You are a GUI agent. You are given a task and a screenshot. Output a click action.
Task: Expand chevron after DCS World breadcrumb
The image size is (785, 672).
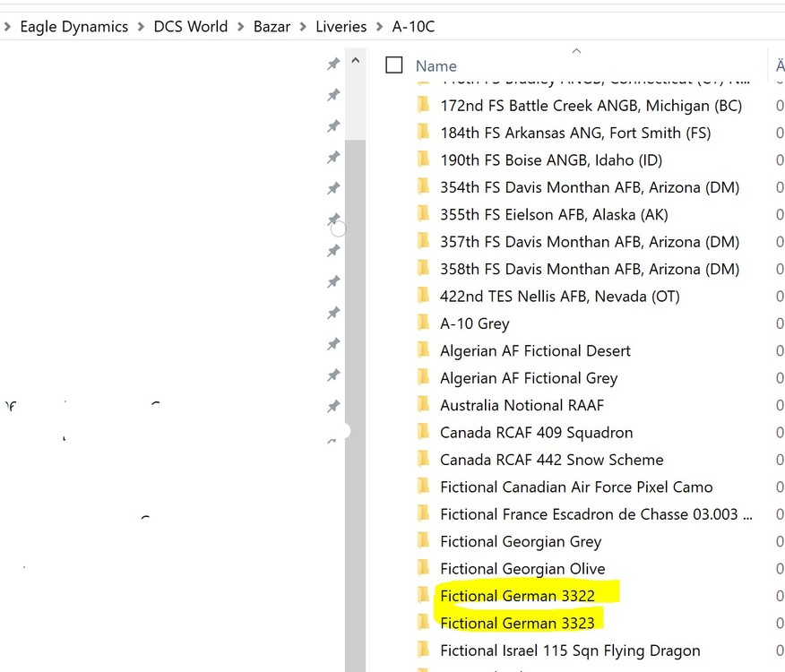[x=241, y=27]
